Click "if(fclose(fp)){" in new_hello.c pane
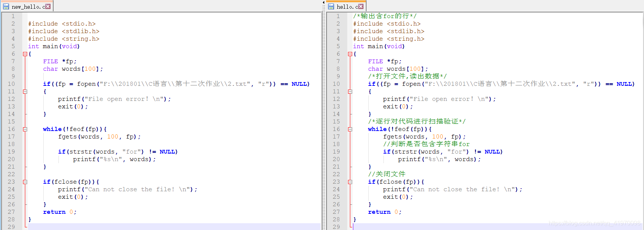The width and height of the screenshot is (644, 230). point(71,182)
